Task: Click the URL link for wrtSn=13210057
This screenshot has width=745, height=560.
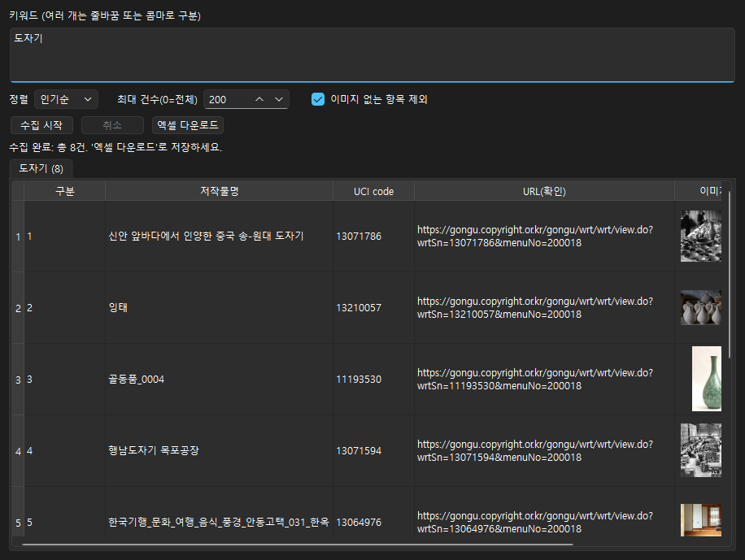Action: 535,308
